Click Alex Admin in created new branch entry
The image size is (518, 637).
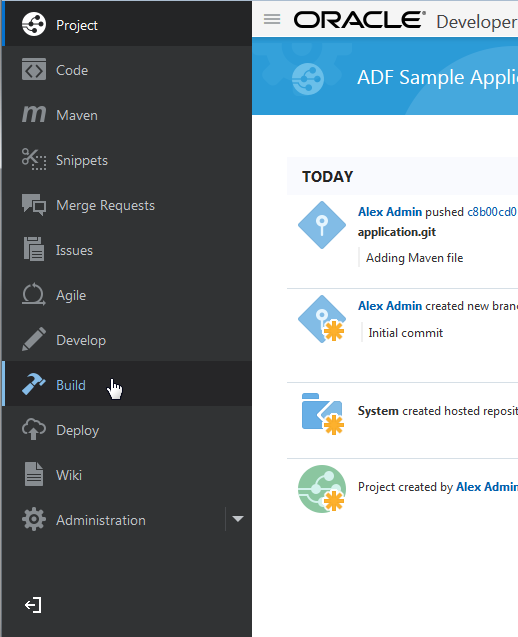pyautogui.click(x=390, y=306)
